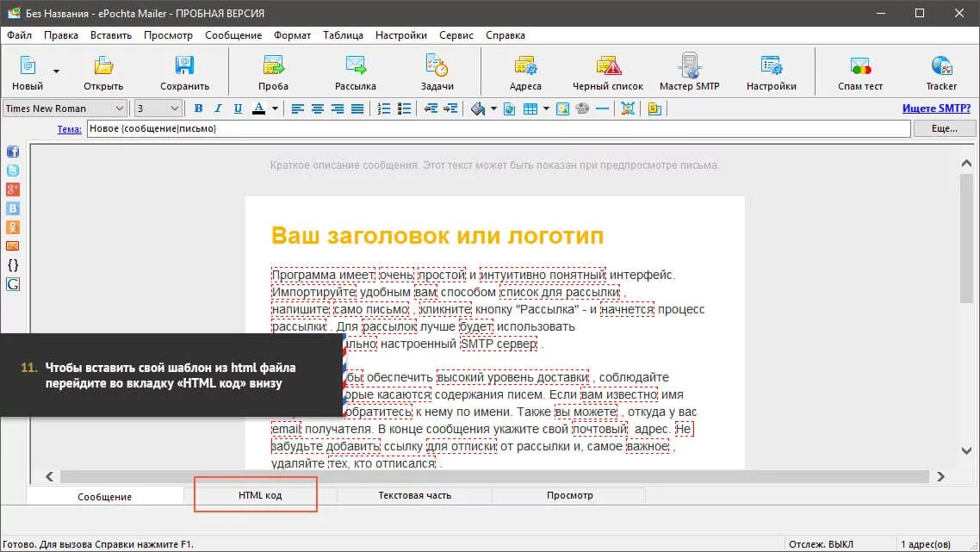Image resolution: width=980 pixels, height=552 pixels.
Task: Click the orange envelope sidebar icon
Action: point(13,245)
